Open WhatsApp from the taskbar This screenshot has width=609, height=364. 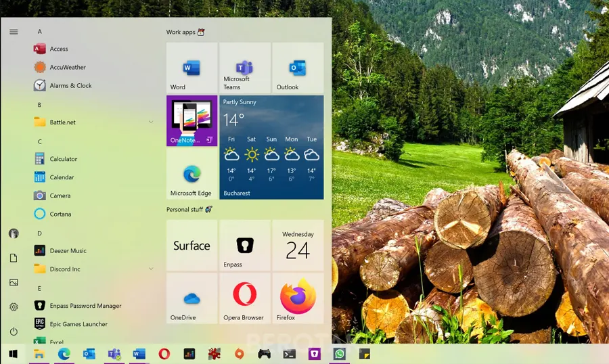pos(340,354)
